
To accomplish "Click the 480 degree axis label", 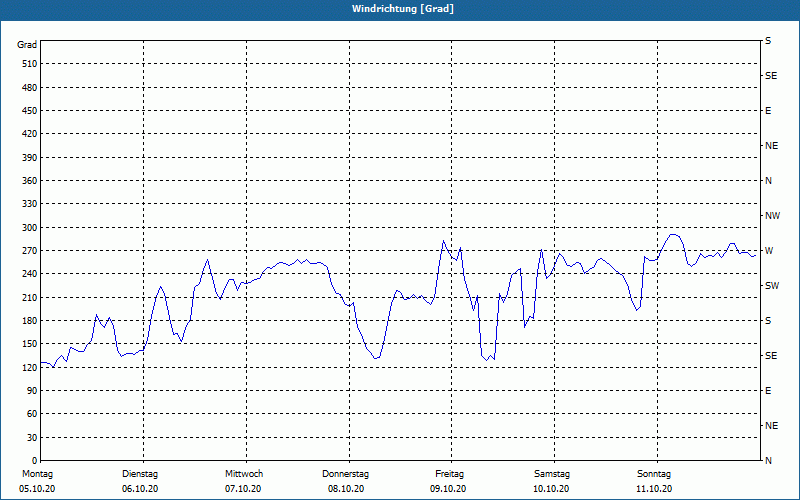I will point(30,87).
